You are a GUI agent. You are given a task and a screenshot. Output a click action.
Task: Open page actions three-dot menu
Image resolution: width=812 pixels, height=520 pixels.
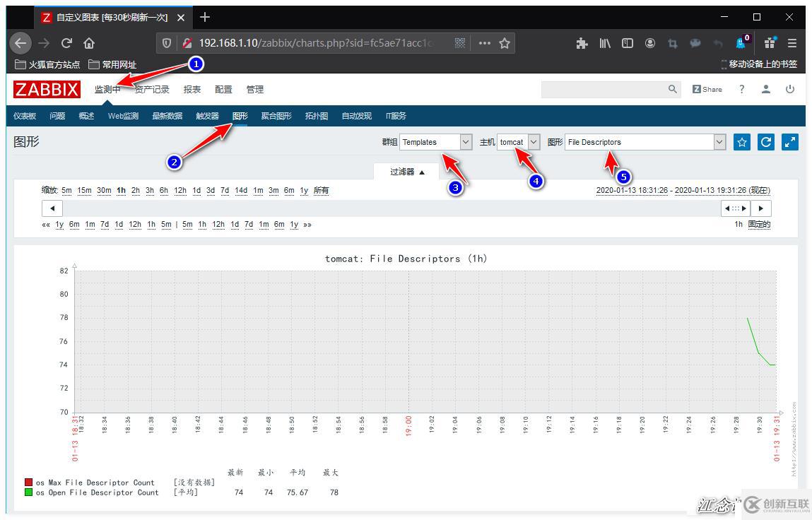485,43
